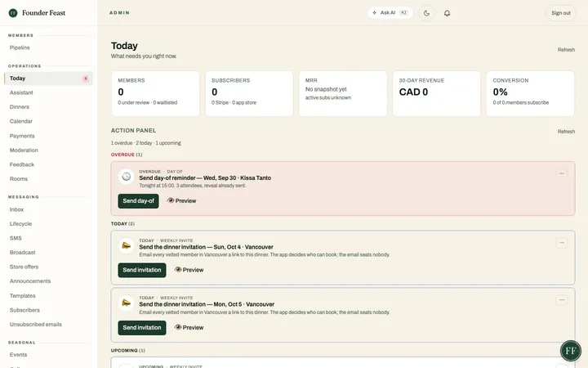Go to Moderation
588x368 pixels.
point(24,150)
